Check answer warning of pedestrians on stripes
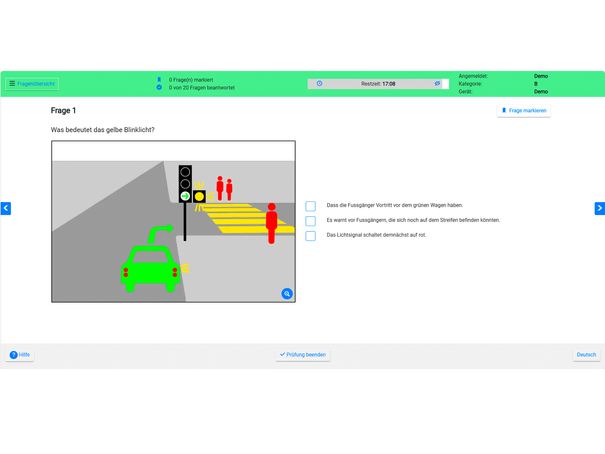Image resolution: width=605 pixels, height=454 pixels. pyautogui.click(x=311, y=221)
